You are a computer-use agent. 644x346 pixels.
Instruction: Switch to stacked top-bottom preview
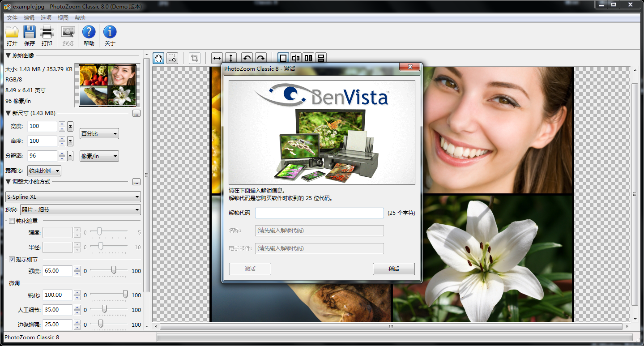point(321,58)
